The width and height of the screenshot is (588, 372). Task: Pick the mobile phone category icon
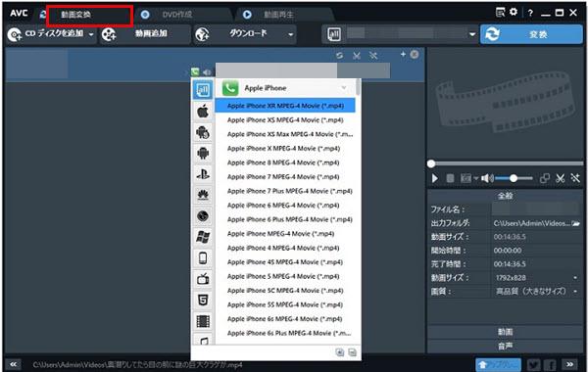(x=203, y=258)
